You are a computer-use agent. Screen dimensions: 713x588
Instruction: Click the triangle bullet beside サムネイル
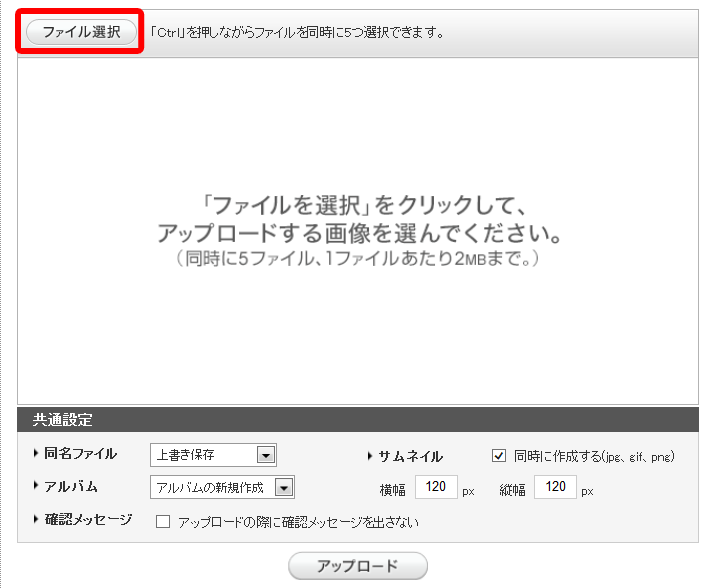point(371,457)
